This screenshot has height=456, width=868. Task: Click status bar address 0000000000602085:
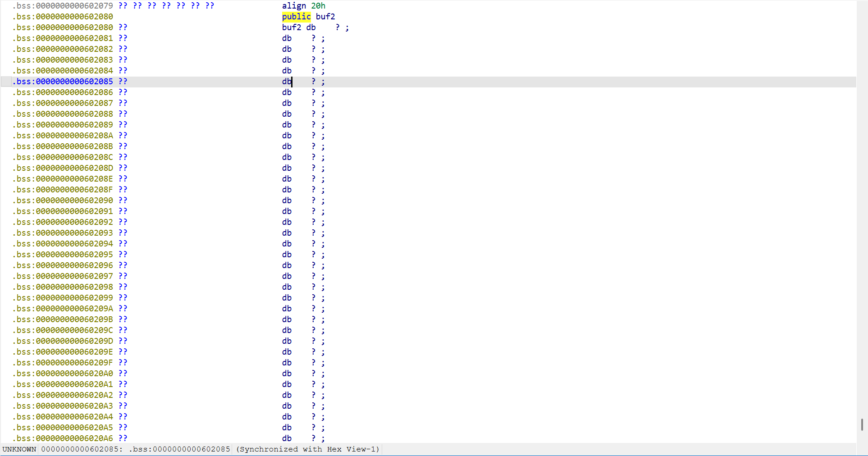tap(81, 449)
